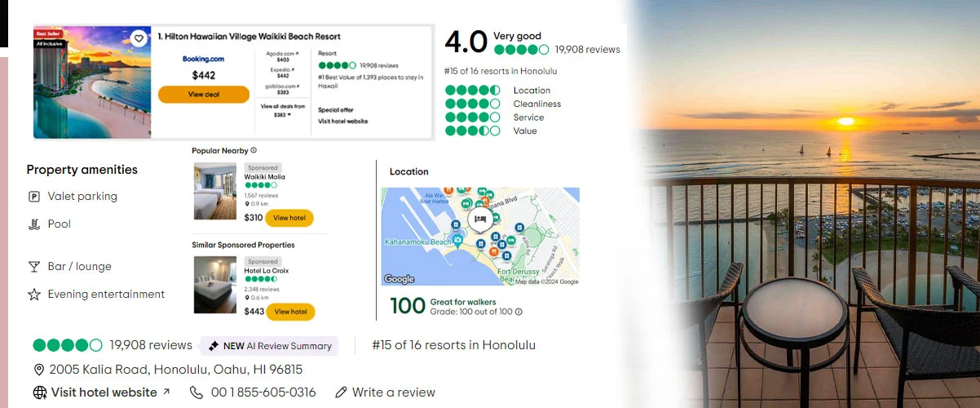Screen dimensions: 980x408
Task: Open the Expedia $442 deal link
Action: tap(283, 72)
